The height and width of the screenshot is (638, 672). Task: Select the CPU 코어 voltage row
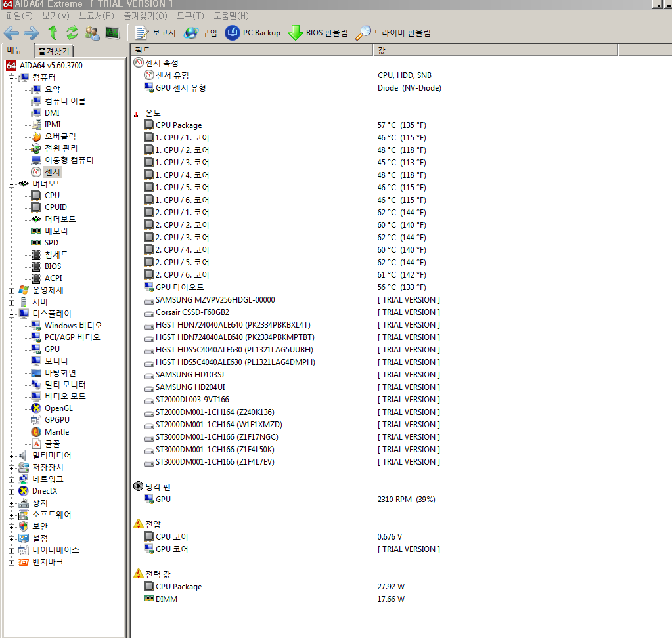pos(273,536)
